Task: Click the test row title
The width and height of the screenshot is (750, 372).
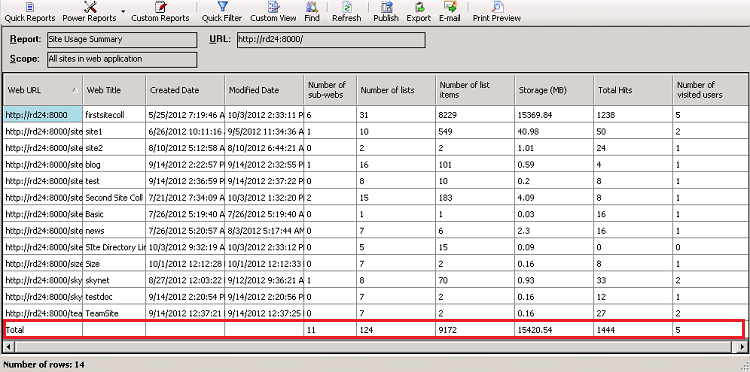Action: pyautogui.click(x=114, y=181)
